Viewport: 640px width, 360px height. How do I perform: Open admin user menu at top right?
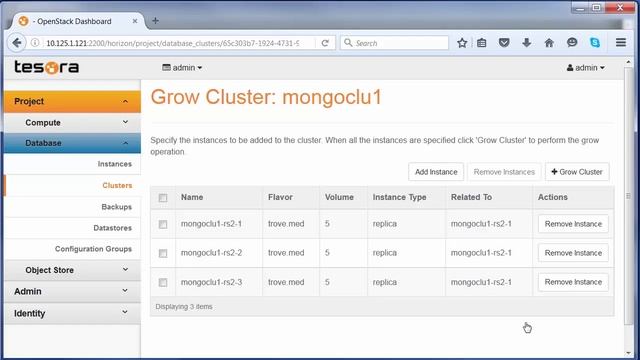pyautogui.click(x=586, y=68)
